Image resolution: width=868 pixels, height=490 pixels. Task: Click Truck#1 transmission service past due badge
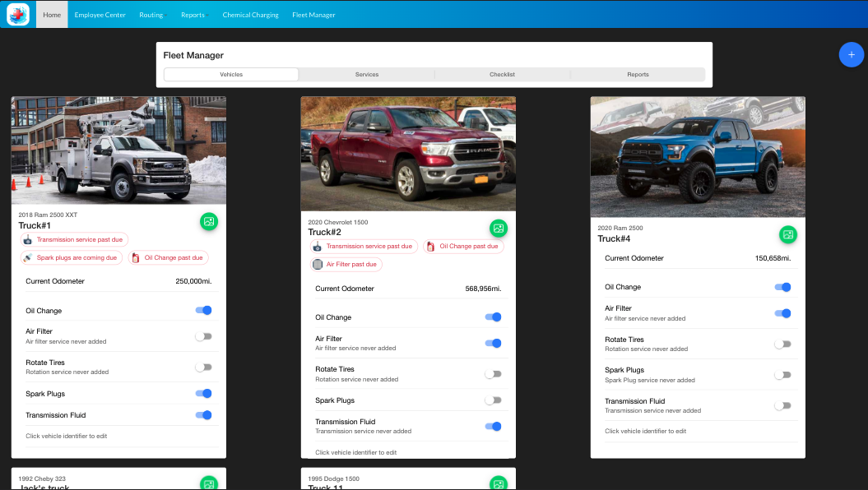pyautogui.click(x=74, y=239)
